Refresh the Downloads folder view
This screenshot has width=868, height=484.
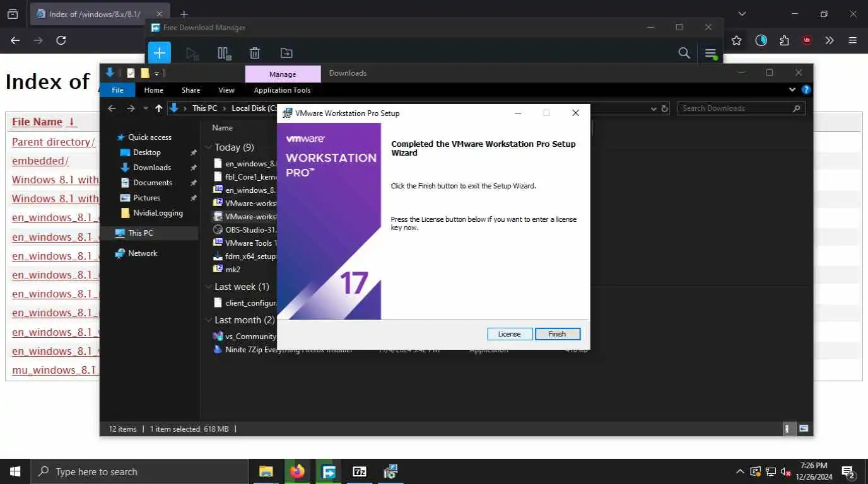[x=664, y=108]
